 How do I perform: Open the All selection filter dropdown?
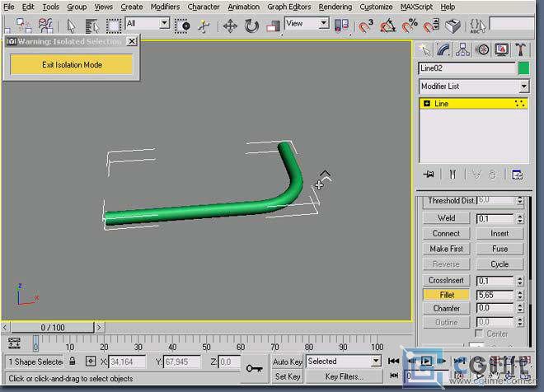point(165,24)
